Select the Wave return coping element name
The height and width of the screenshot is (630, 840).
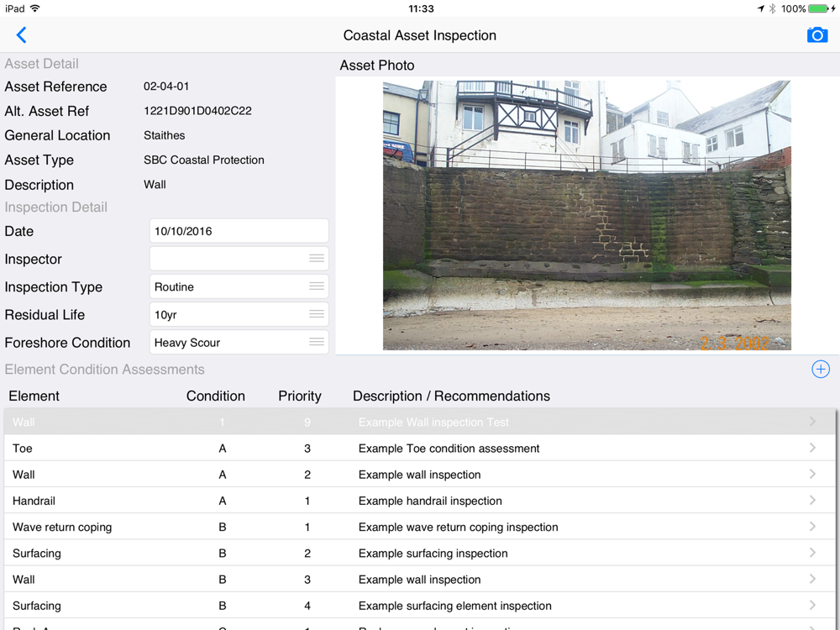pos(62,528)
